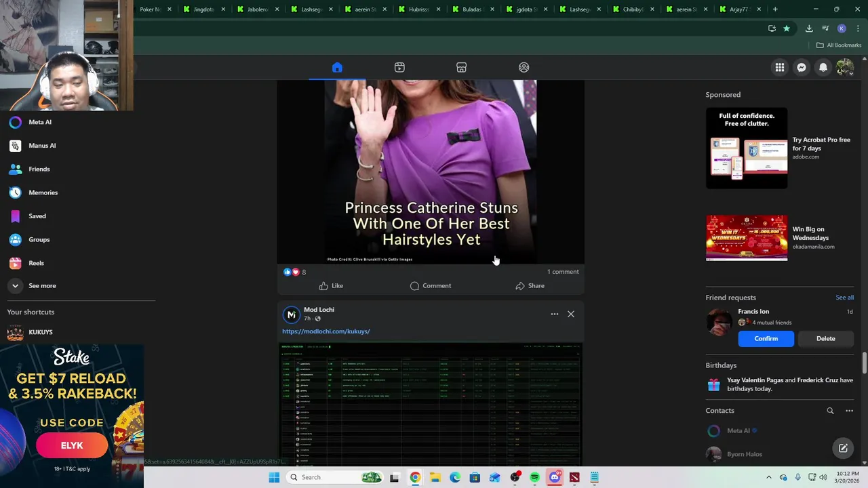Image resolution: width=868 pixels, height=488 pixels.
Task: Open the Facebook Video tab
Action: point(399,67)
